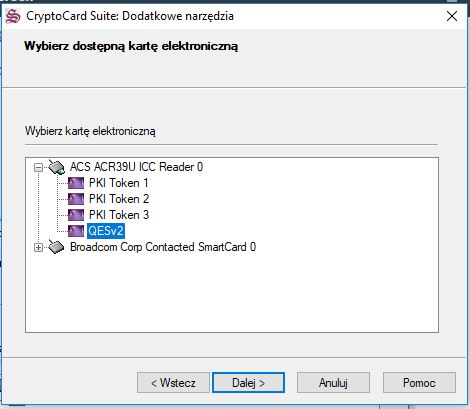Select ACS ACR39U ICC Reader 0 label
The image size is (470, 409).
coord(136,167)
